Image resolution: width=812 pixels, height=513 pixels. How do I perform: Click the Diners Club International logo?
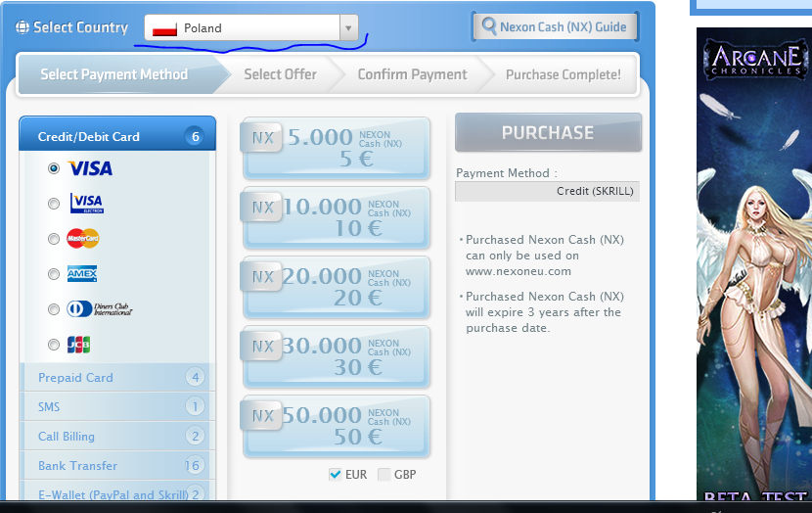pos(100,309)
